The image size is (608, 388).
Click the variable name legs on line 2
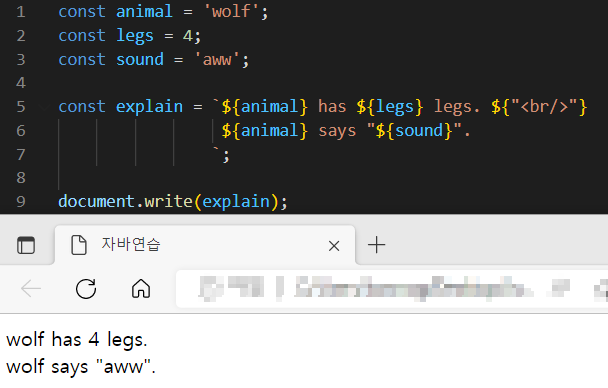tap(135, 36)
